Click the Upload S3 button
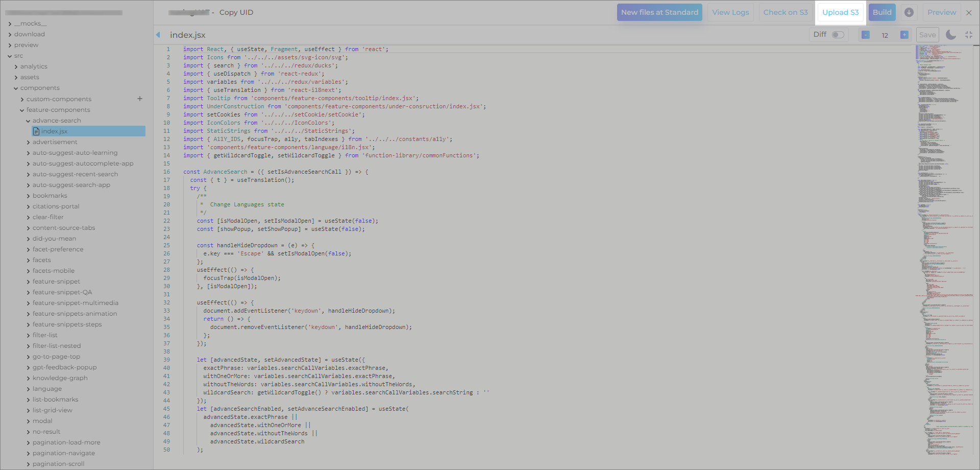 pos(840,12)
